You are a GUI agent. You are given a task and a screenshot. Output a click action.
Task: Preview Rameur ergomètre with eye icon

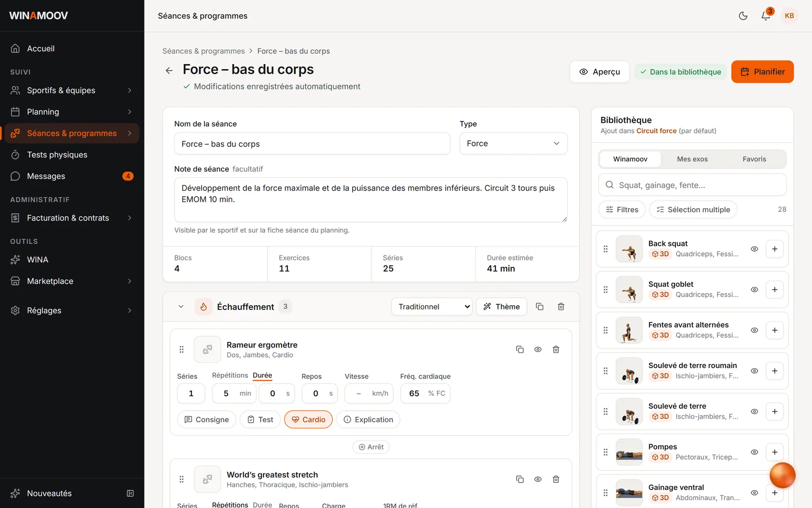click(538, 350)
